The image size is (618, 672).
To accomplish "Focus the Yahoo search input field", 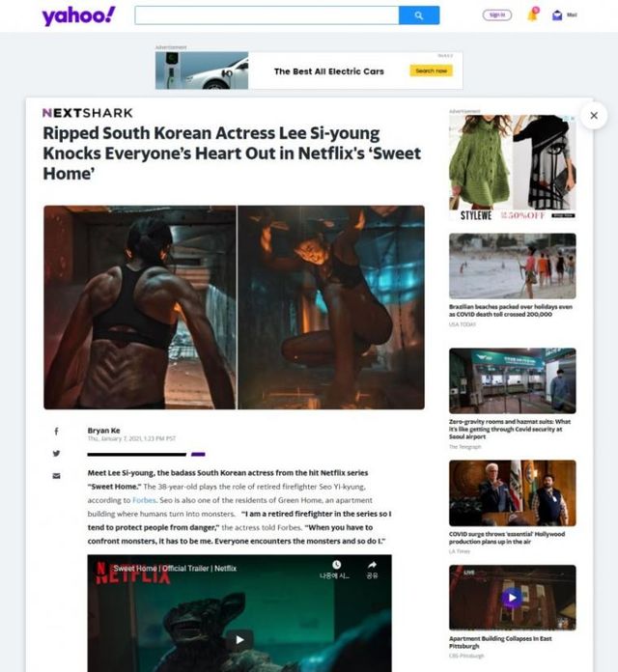I will [x=266, y=15].
